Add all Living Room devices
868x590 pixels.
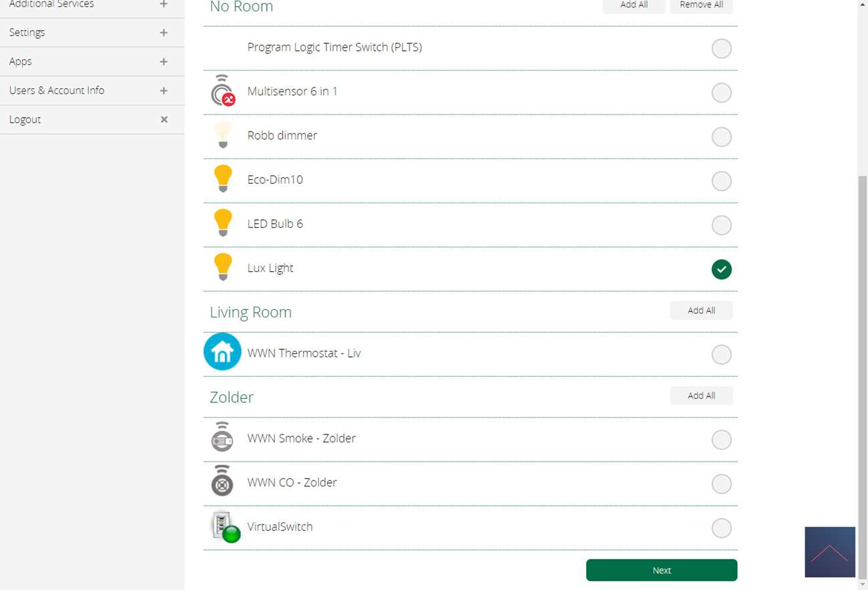coord(701,311)
